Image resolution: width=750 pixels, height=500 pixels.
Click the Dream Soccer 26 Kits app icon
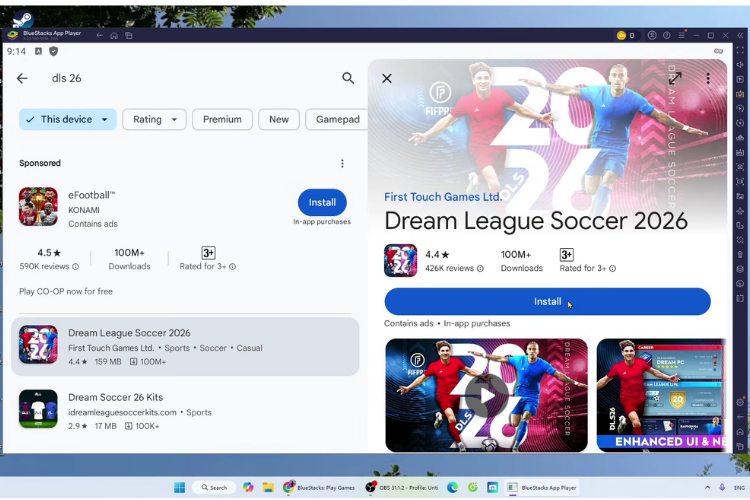click(x=38, y=409)
